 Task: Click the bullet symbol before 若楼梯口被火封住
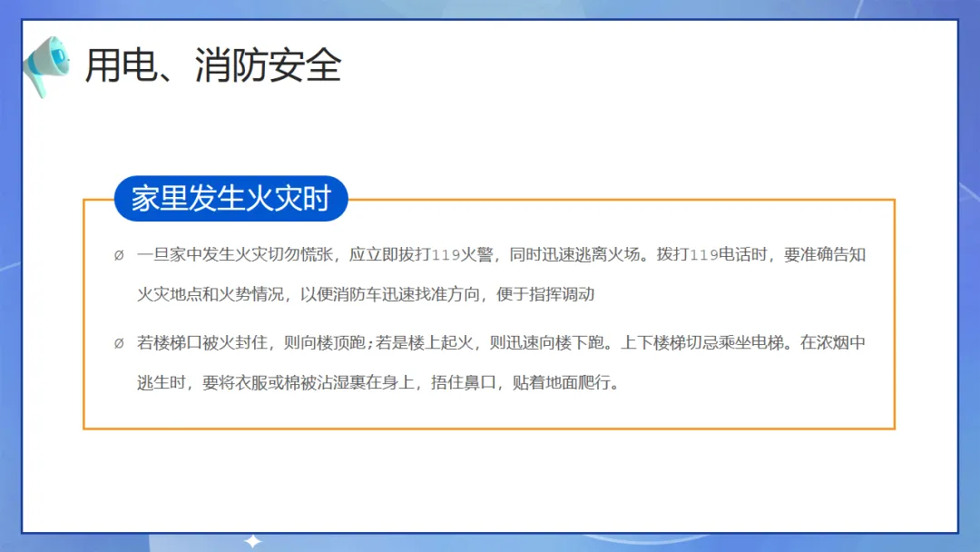[x=119, y=343]
